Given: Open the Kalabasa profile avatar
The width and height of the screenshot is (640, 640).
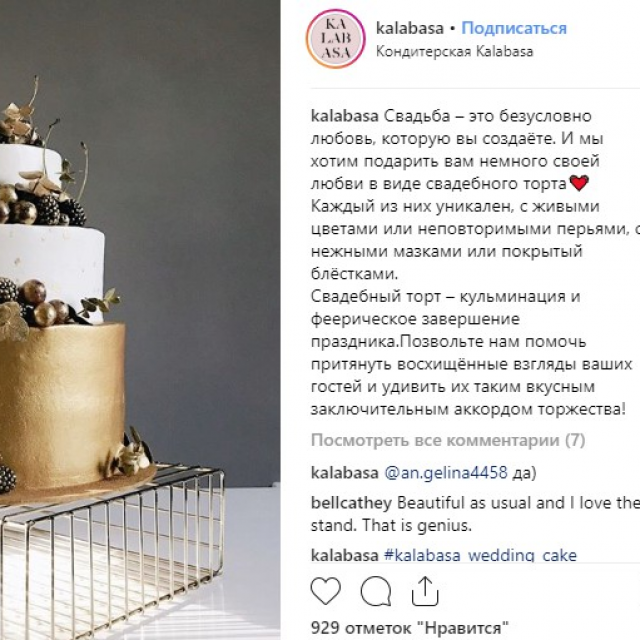Looking at the screenshot, I should tap(336, 39).
